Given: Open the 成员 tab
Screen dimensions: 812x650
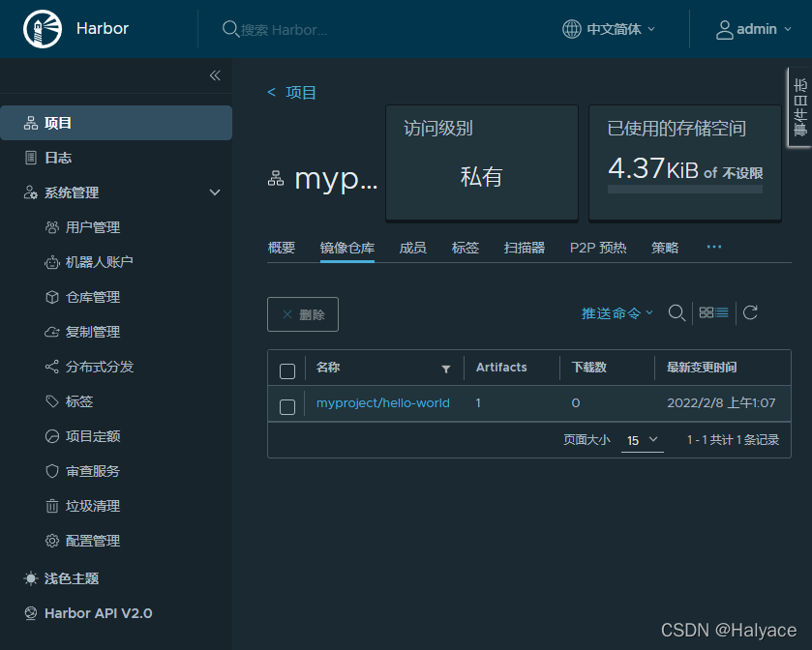Looking at the screenshot, I should pos(412,248).
